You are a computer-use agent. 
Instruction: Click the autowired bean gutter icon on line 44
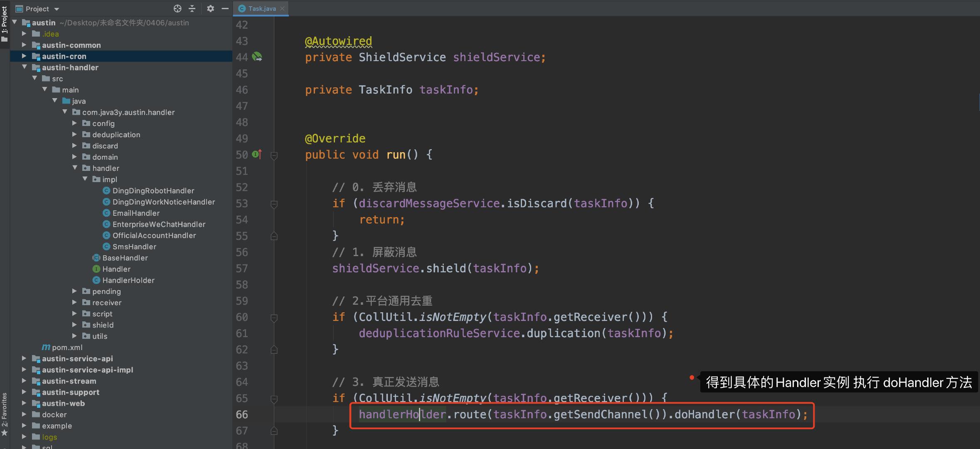click(257, 57)
